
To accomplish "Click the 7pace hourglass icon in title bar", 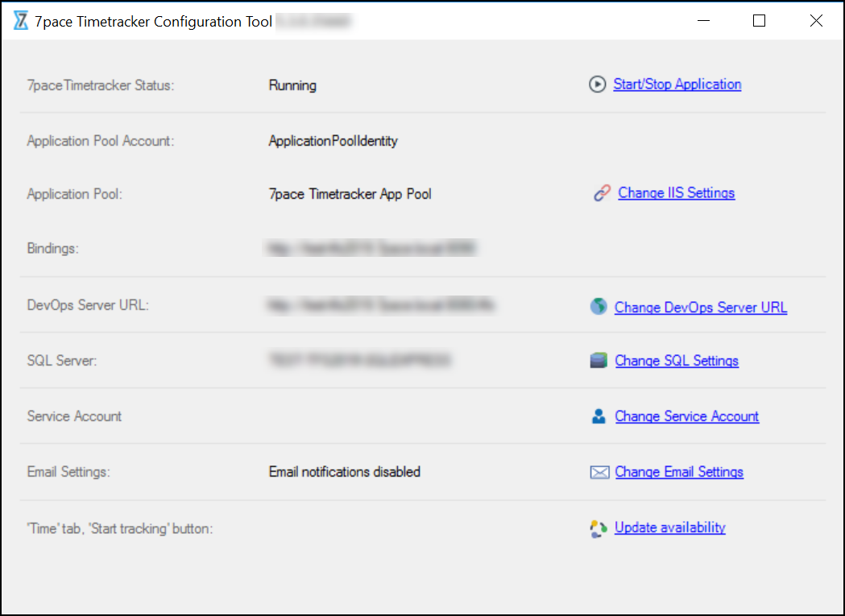I will point(20,20).
